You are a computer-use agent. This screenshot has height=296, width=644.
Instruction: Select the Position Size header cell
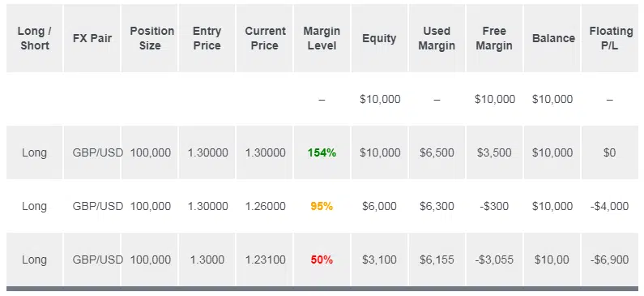coord(150,38)
